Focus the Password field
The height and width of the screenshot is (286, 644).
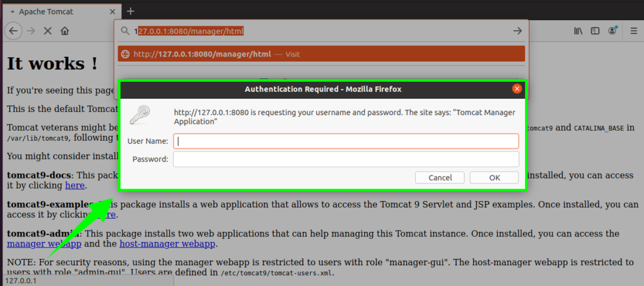pyautogui.click(x=346, y=159)
